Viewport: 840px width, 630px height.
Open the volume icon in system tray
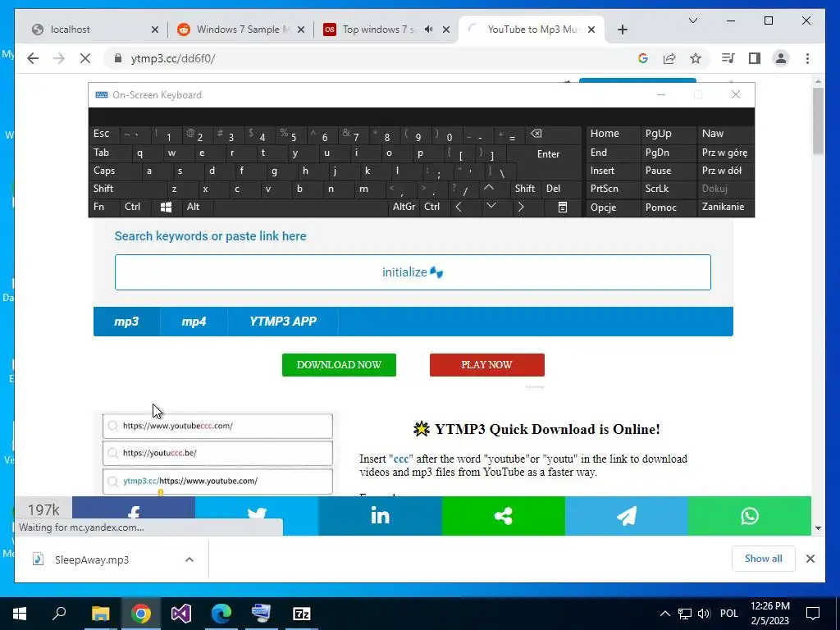[704, 614]
